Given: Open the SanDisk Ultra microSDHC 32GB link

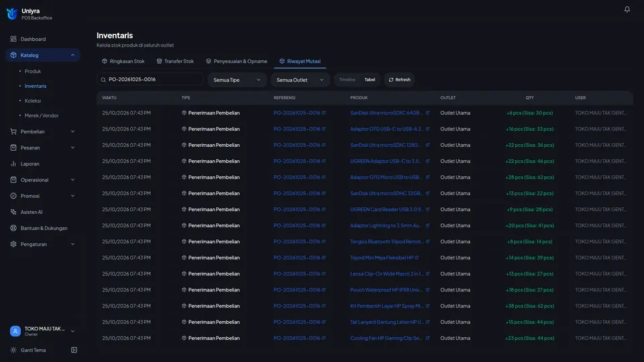Looking at the screenshot, I should click(x=386, y=193).
